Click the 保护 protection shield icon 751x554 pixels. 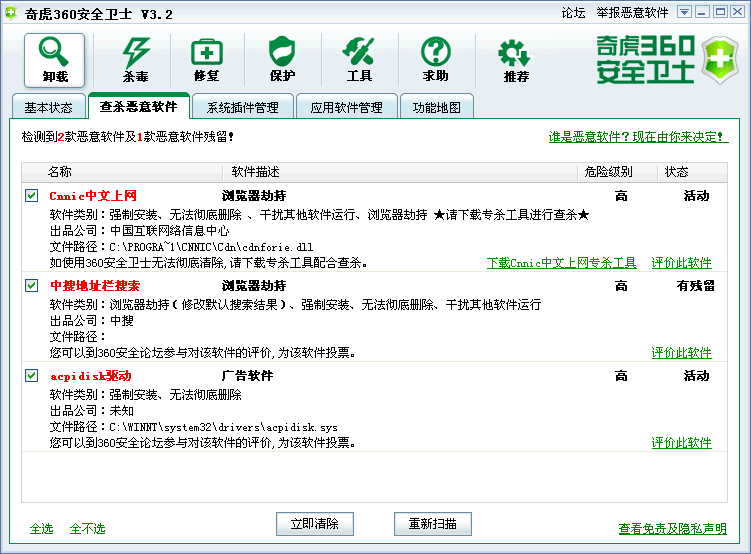[x=282, y=60]
